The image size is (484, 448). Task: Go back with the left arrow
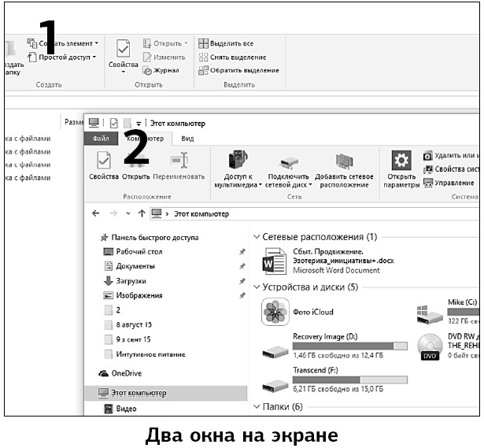click(x=96, y=213)
